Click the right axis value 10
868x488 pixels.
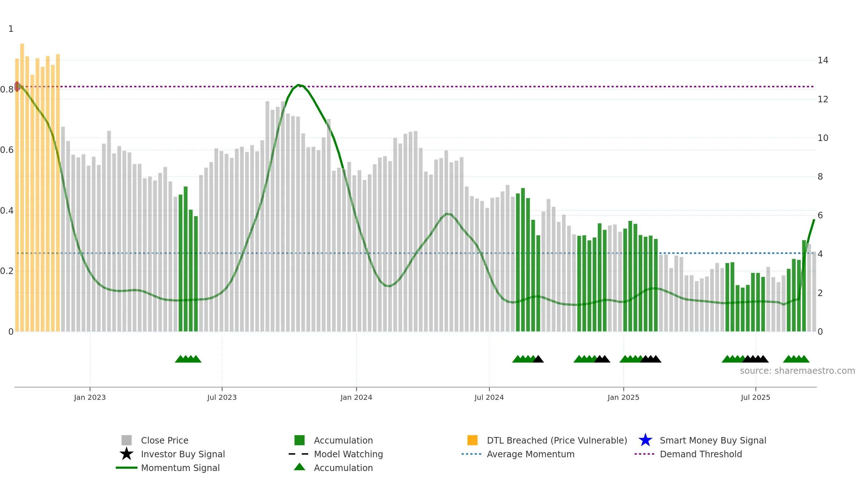coord(823,138)
